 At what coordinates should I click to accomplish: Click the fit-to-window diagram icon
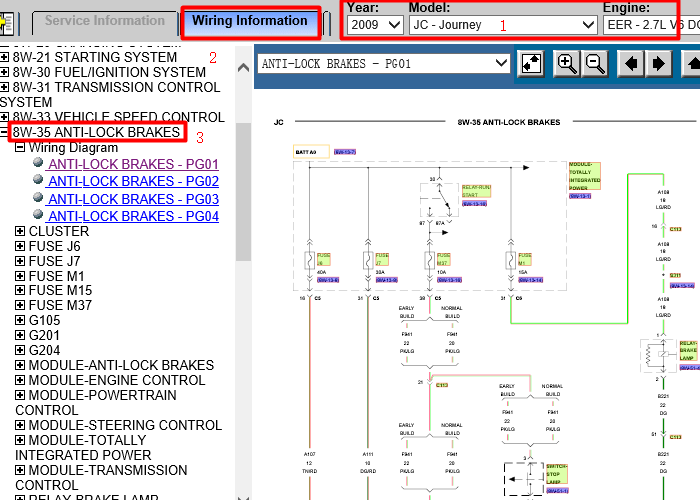pos(531,64)
